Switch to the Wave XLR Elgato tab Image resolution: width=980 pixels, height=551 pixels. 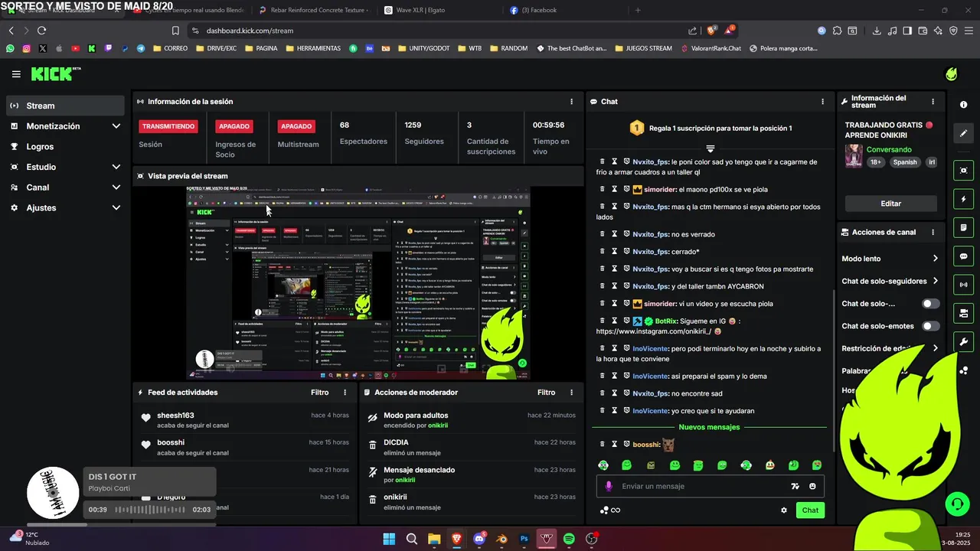point(420,10)
